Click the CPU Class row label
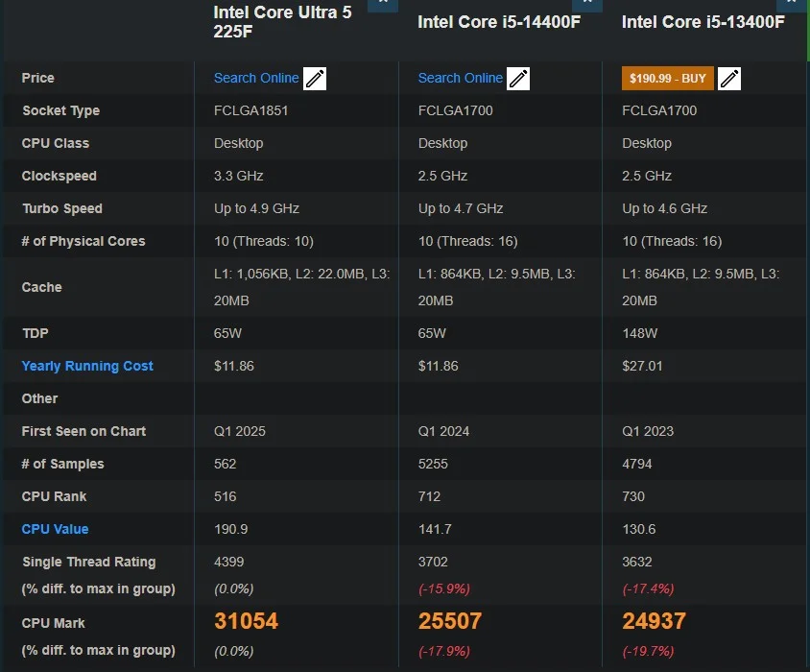Screen dimensions: 810x672 pos(56,143)
